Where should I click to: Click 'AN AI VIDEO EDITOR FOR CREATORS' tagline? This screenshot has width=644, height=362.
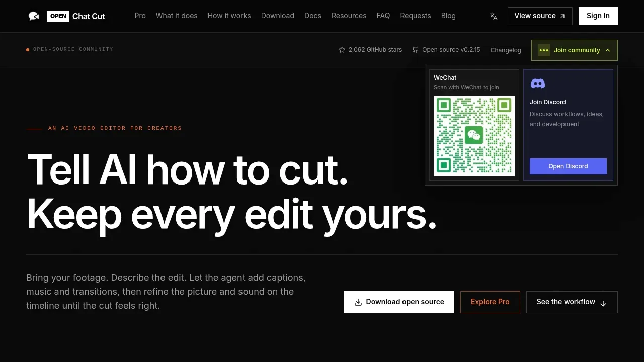115,128
